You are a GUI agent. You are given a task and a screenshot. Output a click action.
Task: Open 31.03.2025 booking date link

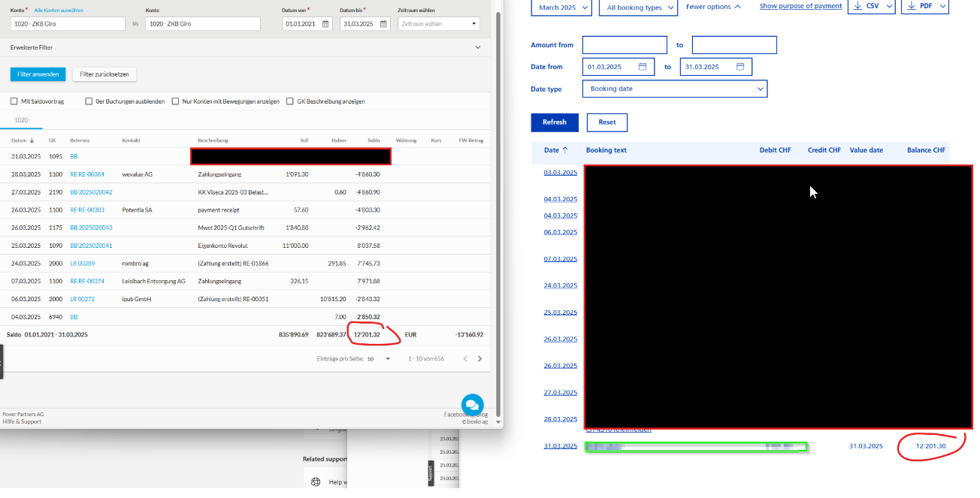[x=560, y=446]
